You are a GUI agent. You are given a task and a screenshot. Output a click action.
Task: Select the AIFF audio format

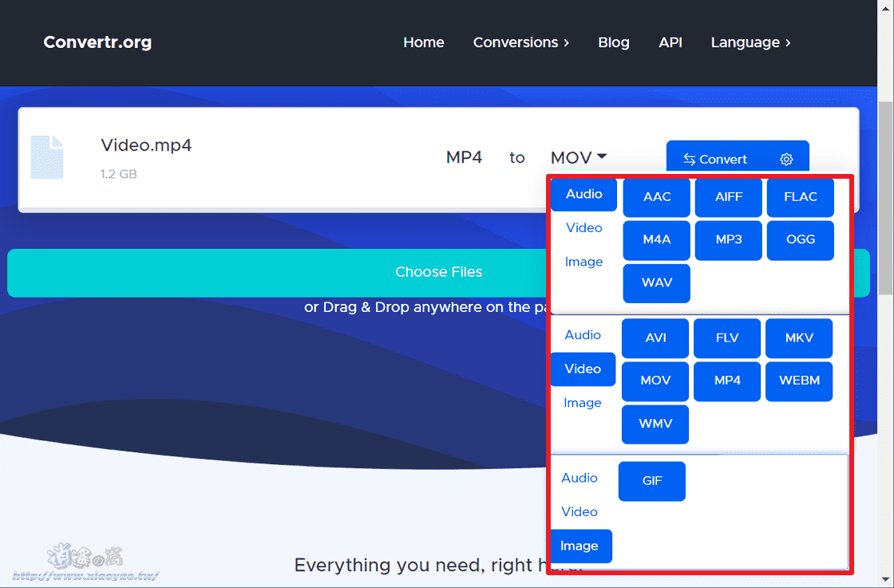(x=728, y=197)
